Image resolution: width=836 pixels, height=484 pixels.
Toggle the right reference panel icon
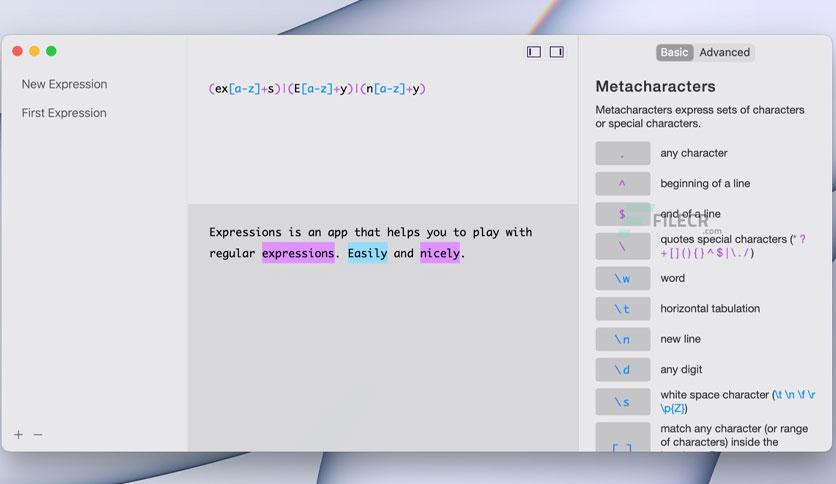(x=557, y=52)
